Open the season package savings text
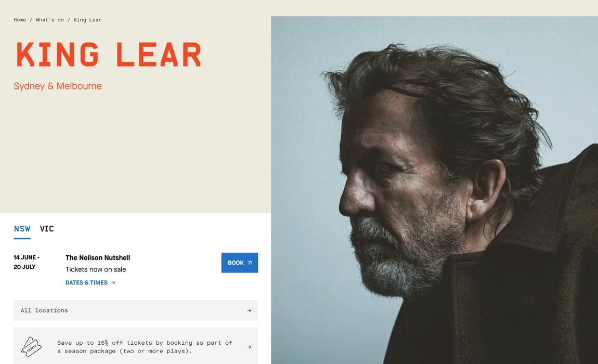 click(x=145, y=347)
